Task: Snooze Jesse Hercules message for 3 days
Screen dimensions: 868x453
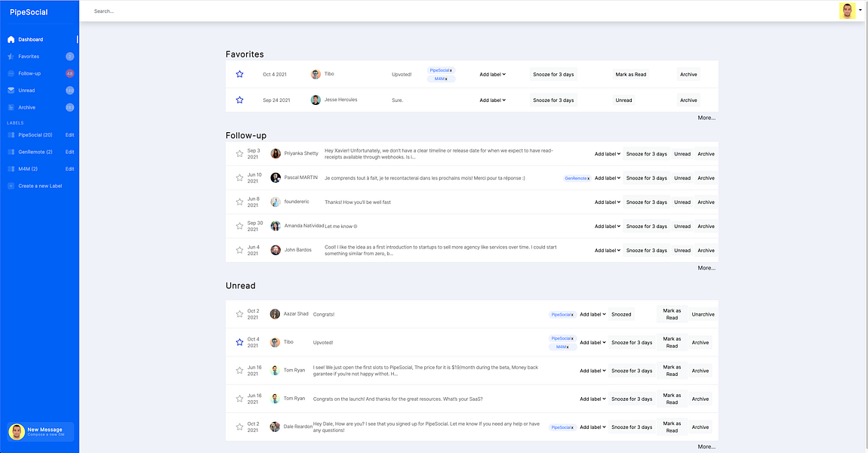Action: (x=553, y=100)
